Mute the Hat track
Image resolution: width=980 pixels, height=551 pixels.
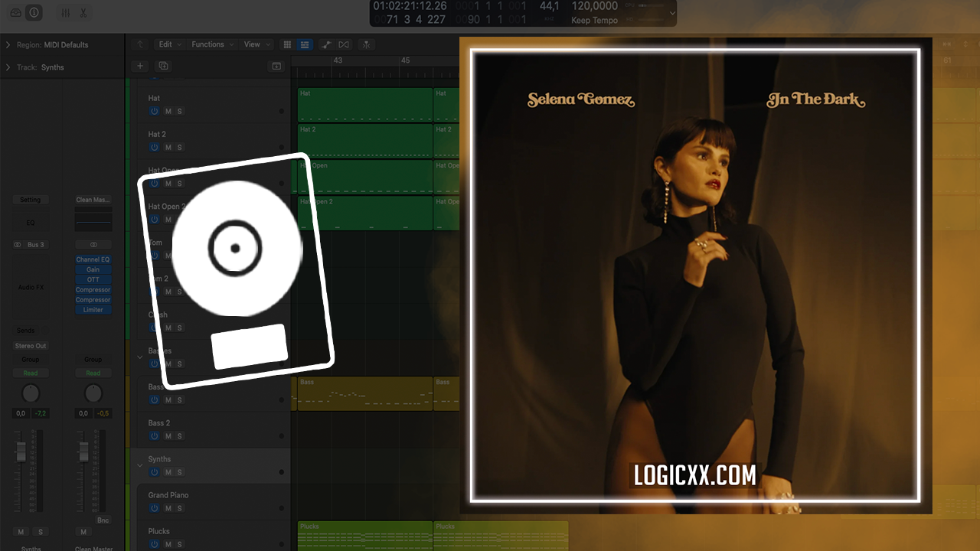point(168,112)
